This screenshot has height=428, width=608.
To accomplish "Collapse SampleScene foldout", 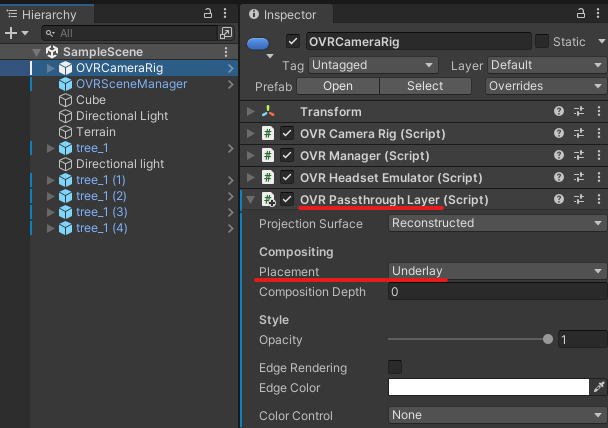I will (x=36, y=52).
